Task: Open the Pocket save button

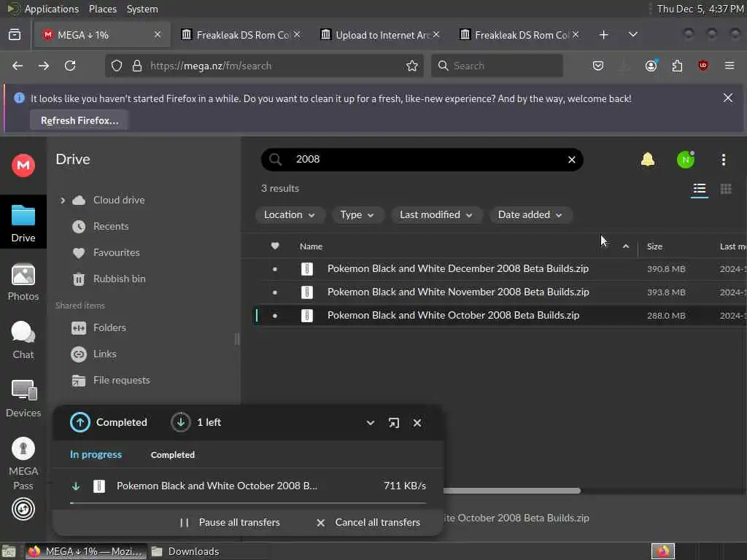Action: [598, 66]
